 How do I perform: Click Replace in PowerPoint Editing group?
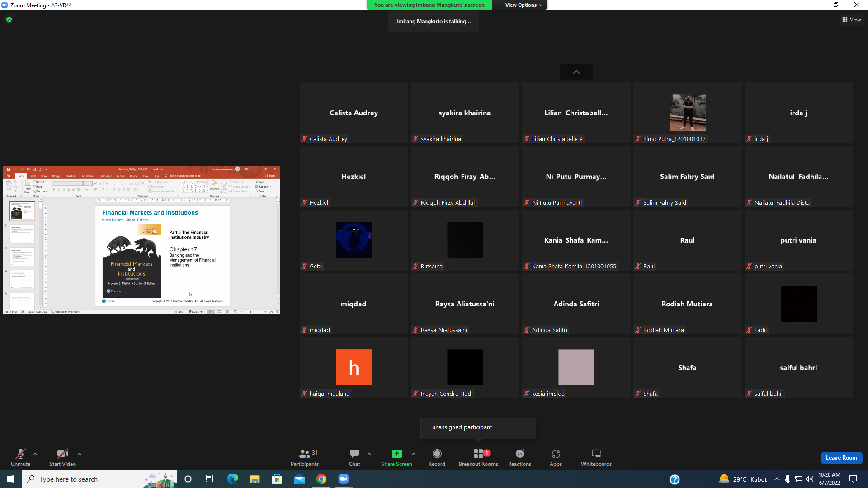[x=263, y=186]
